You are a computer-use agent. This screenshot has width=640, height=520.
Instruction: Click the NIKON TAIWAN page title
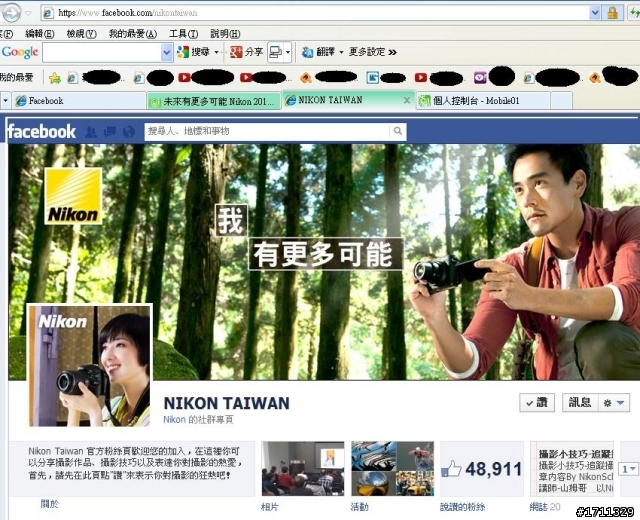tap(227, 403)
